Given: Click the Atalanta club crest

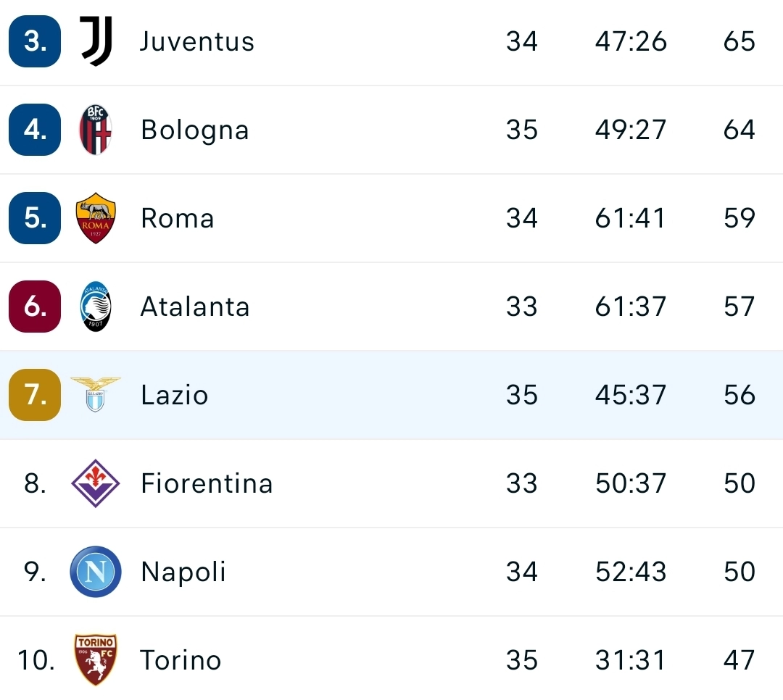Looking at the screenshot, I should pyautogui.click(x=95, y=307).
